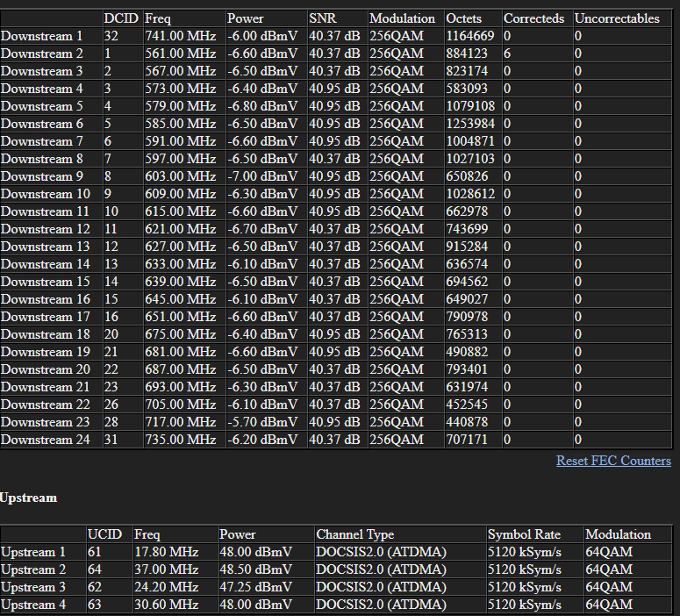Image resolution: width=680 pixels, height=616 pixels.
Task: Select frequency 651.00 MHz cell
Action: point(181,317)
